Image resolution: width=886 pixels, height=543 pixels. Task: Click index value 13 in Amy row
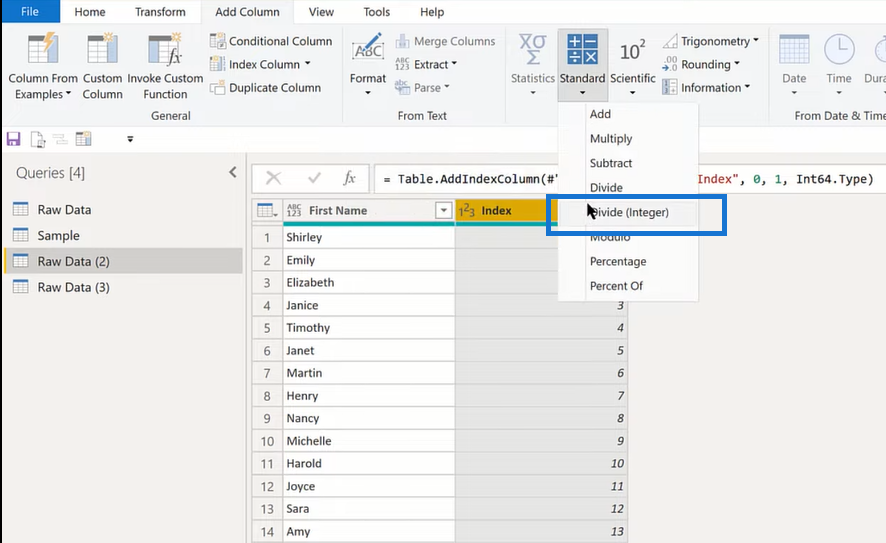click(x=541, y=532)
